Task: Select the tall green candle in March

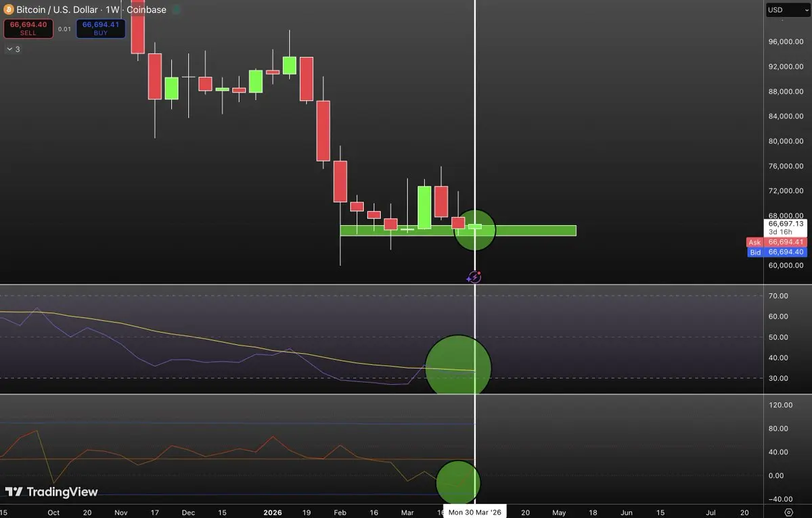Action: (424, 208)
